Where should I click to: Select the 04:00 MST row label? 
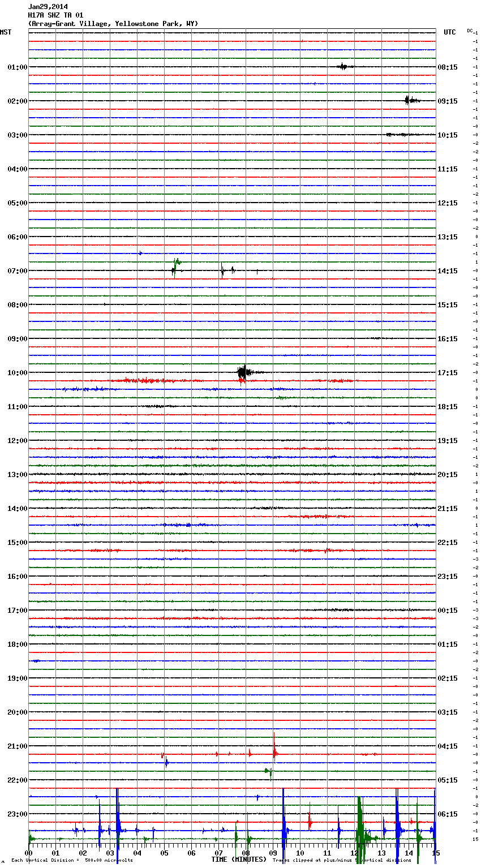pyautogui.click(x=18, y=169)
